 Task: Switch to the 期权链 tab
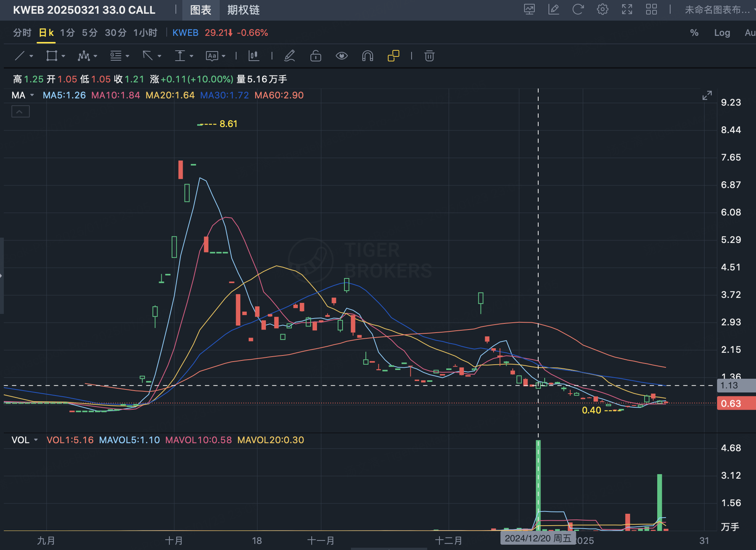pyautogui.click(x=243, y=10)
